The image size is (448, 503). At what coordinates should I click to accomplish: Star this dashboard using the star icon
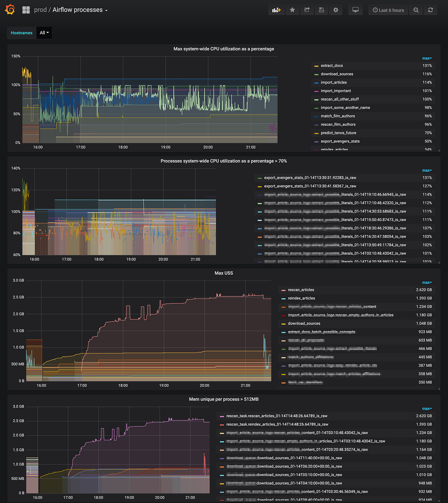click(x=292, y=10)
